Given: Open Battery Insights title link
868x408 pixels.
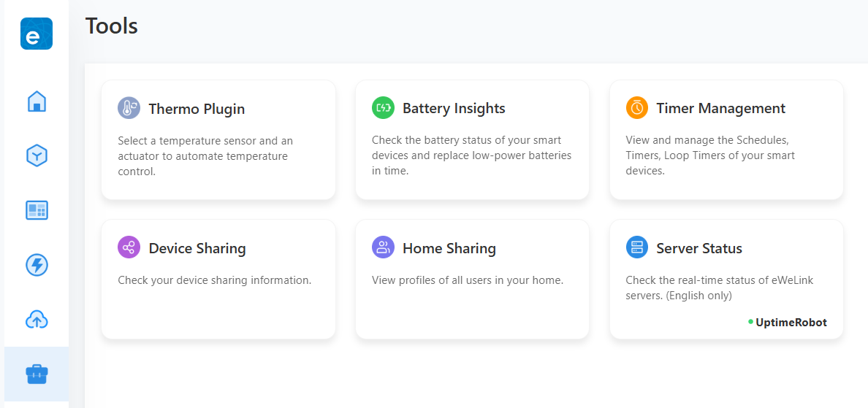Looking at the screenshot, I should click(x=454, y=108).
